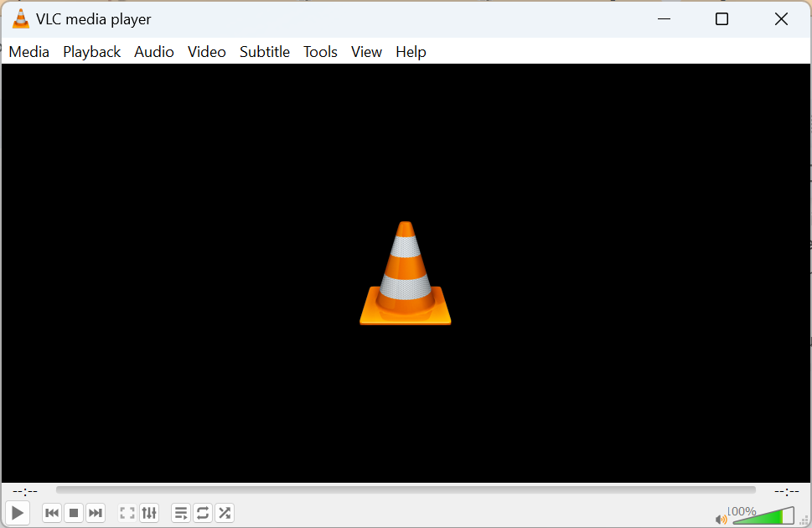Stop playback
The image size is (812, 528).
[x=74, y=512]
